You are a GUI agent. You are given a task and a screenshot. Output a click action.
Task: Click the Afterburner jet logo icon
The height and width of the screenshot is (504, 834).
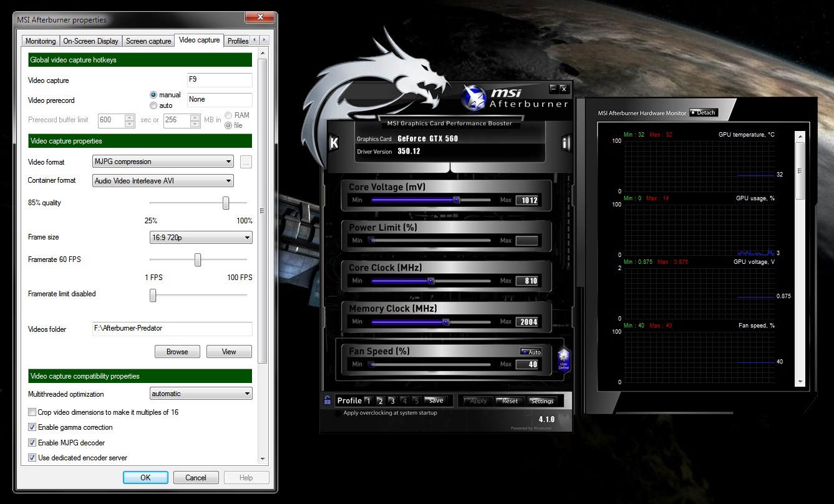pos(475,97)
